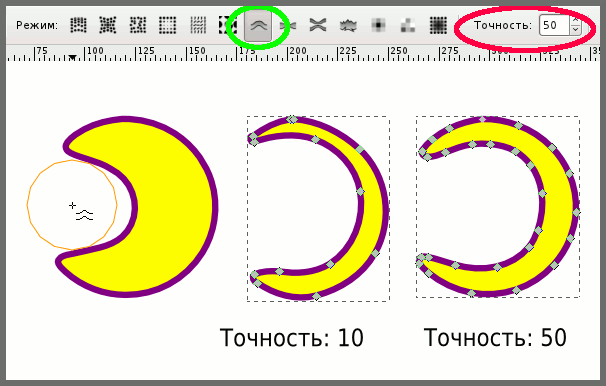Select the roughen paths mode

coord(348,26)
